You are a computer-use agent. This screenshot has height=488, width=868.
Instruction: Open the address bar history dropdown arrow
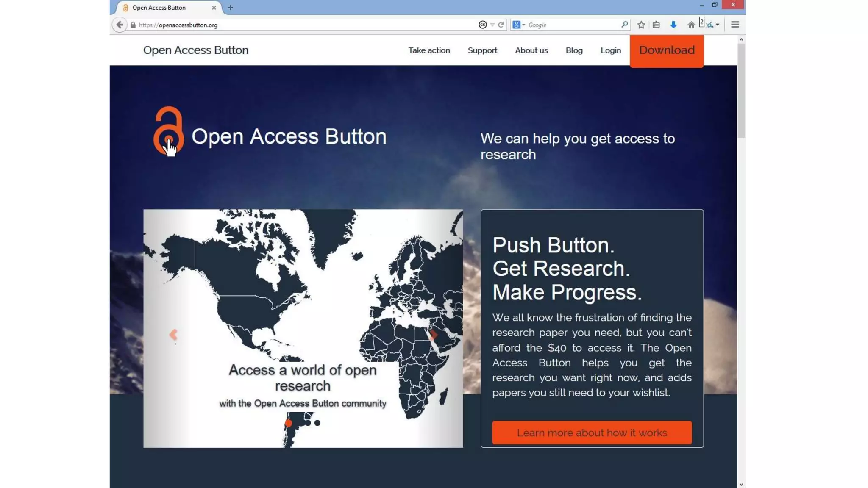pyautogui.click(x=492, y=25)
